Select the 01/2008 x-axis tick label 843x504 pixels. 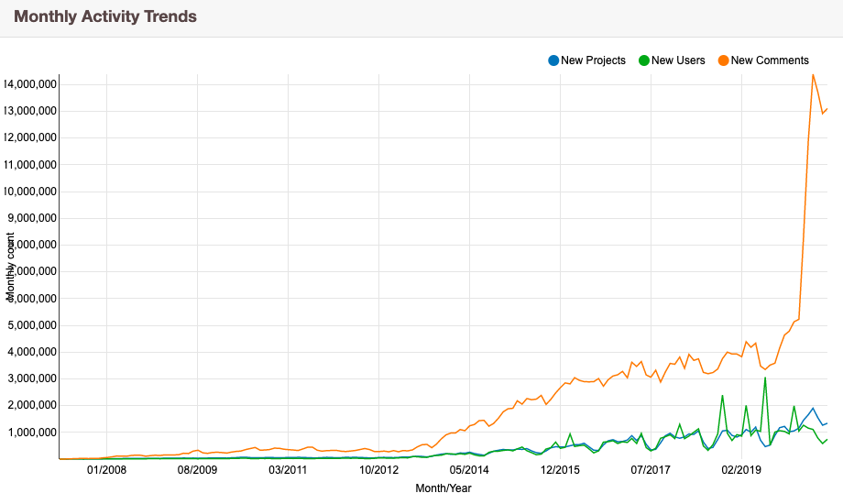(x=106, y=471)
